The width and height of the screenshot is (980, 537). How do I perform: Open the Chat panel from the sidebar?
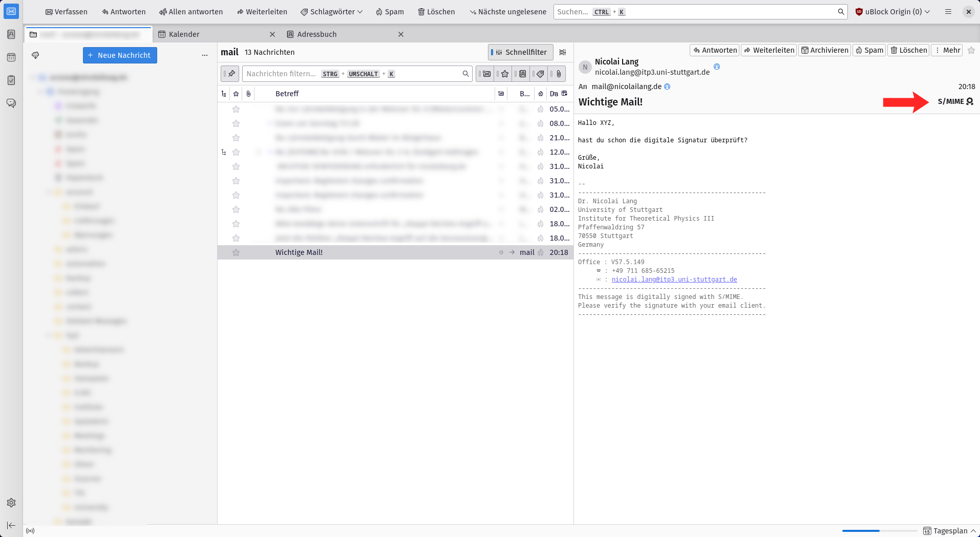click(11, 103)
